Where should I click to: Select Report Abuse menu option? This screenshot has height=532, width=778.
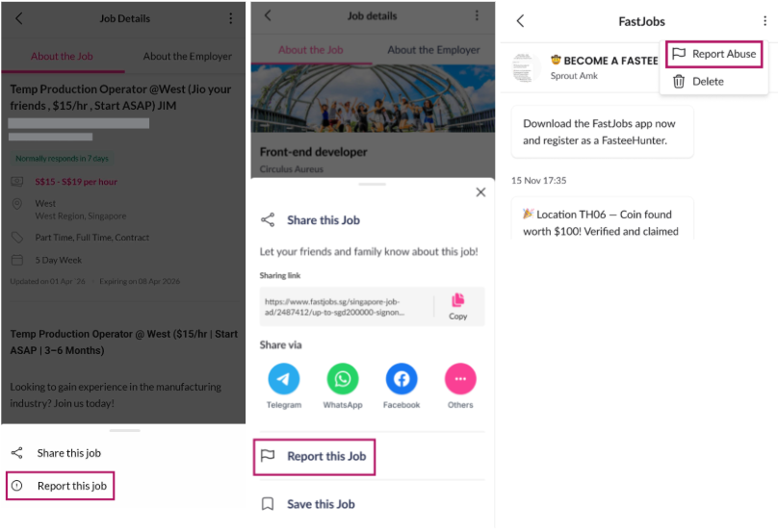tap(714, 54)
